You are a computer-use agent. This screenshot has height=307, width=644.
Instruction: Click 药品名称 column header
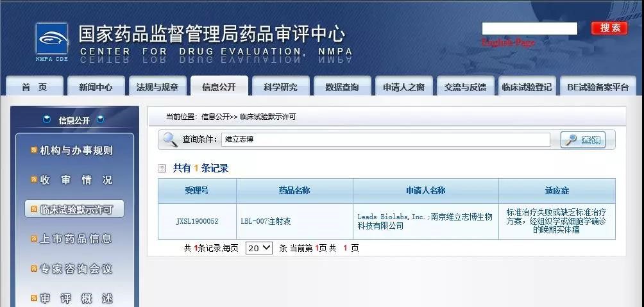(294, 191)
